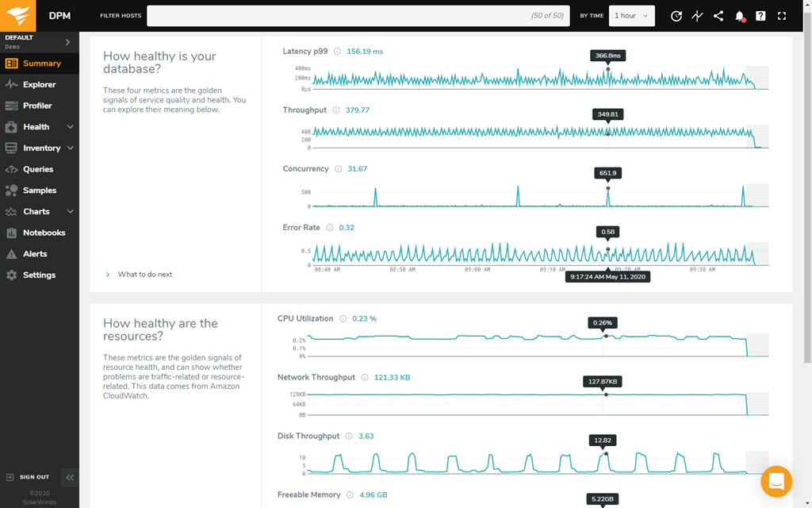Open the notifications bell
The height and width of the screenshot is (508, 812).
tap(739, 15)
